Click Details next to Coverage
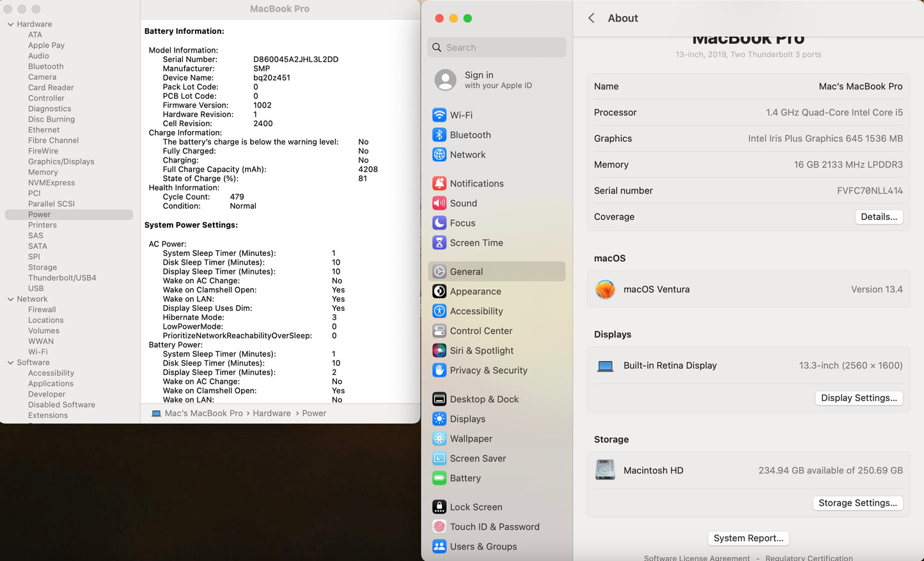Image resolution: width=924 pixels, height=561 pixels. click(879, 217)
